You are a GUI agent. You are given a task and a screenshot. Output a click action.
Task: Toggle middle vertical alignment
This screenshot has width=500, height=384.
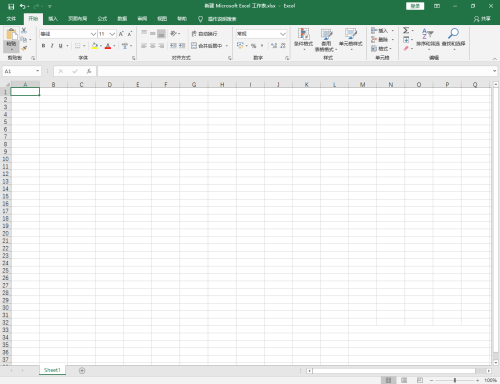(153, 33)
